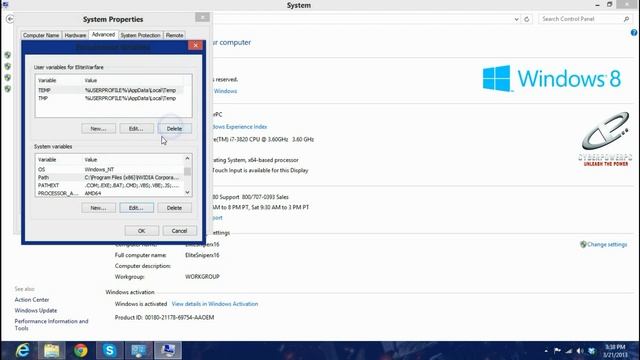Launch Google Chrome from the taskbar
640x360 pixels.
(80, 351)
